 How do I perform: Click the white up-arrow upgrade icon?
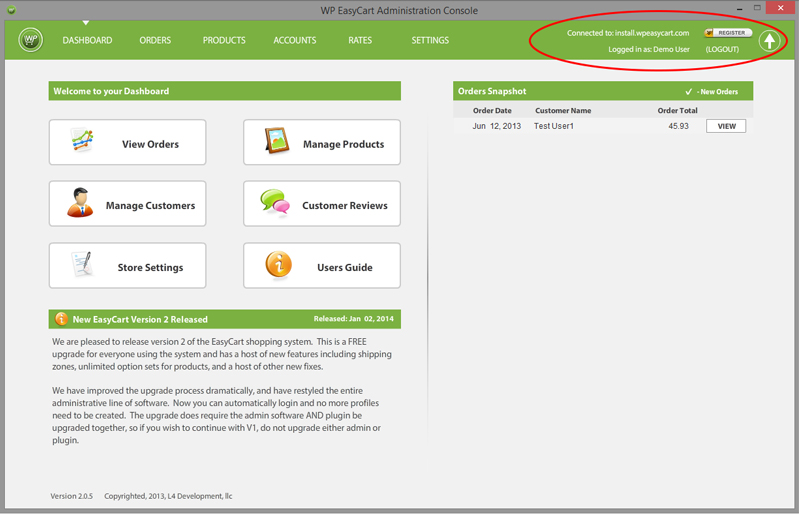pyautogui.click(x=769, y=41)
